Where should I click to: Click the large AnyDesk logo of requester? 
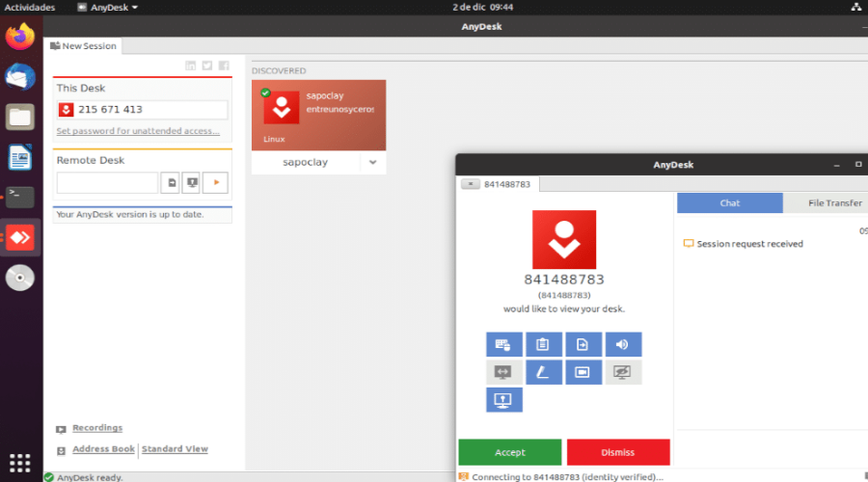(x=564, y=240)
